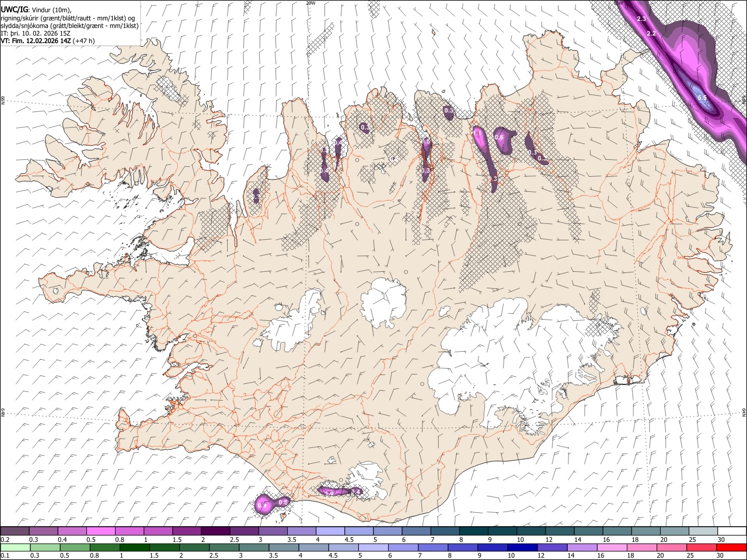Click the '4.5' label in the top legend row
This screenshot has height=560, width=747.
coord(349,540)
